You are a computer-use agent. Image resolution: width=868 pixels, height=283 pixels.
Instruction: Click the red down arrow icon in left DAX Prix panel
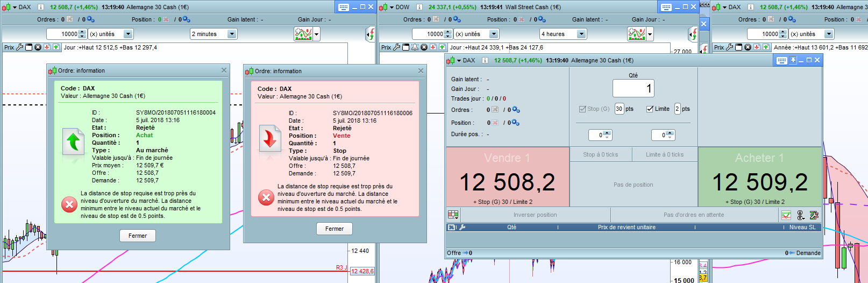47,47
